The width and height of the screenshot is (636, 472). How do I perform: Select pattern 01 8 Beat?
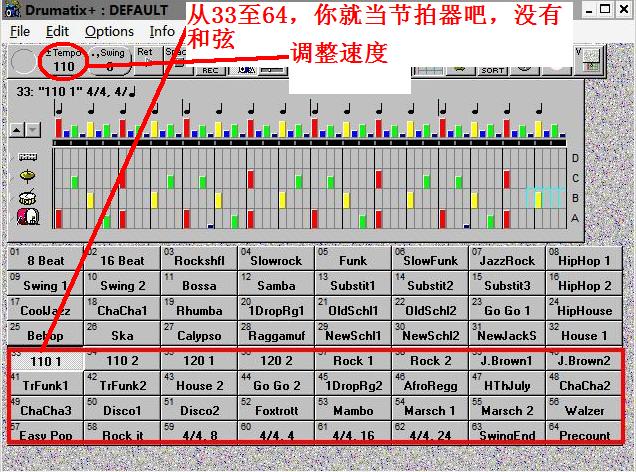[x=45, y=258]
